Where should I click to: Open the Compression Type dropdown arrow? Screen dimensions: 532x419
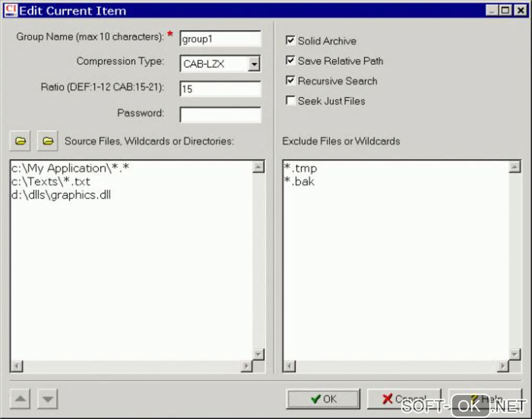tap(254, 64)
